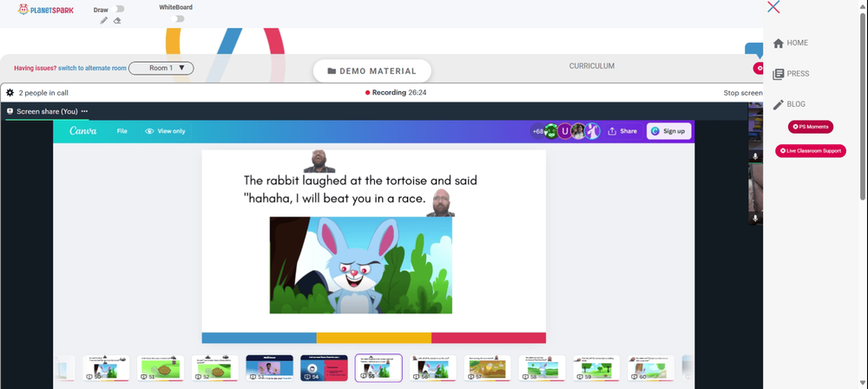868x389 pixels.
Task: Click the Canva logo
Action: click(x=83, y=131)
